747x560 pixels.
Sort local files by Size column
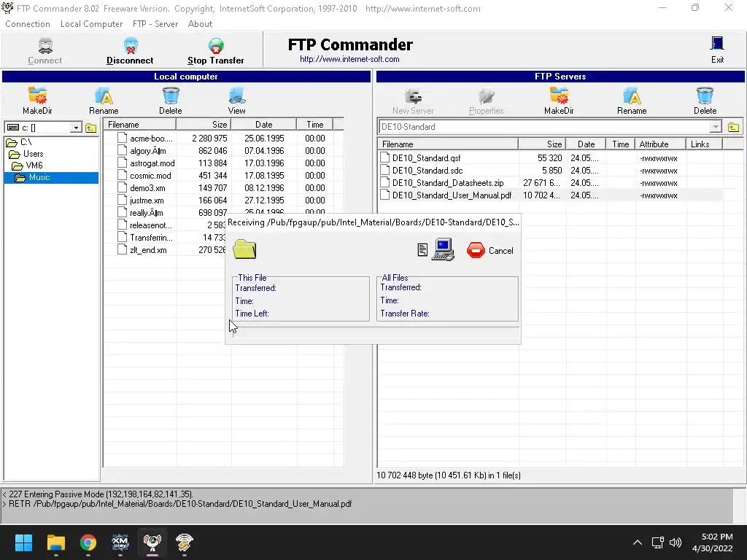point(204,124)
